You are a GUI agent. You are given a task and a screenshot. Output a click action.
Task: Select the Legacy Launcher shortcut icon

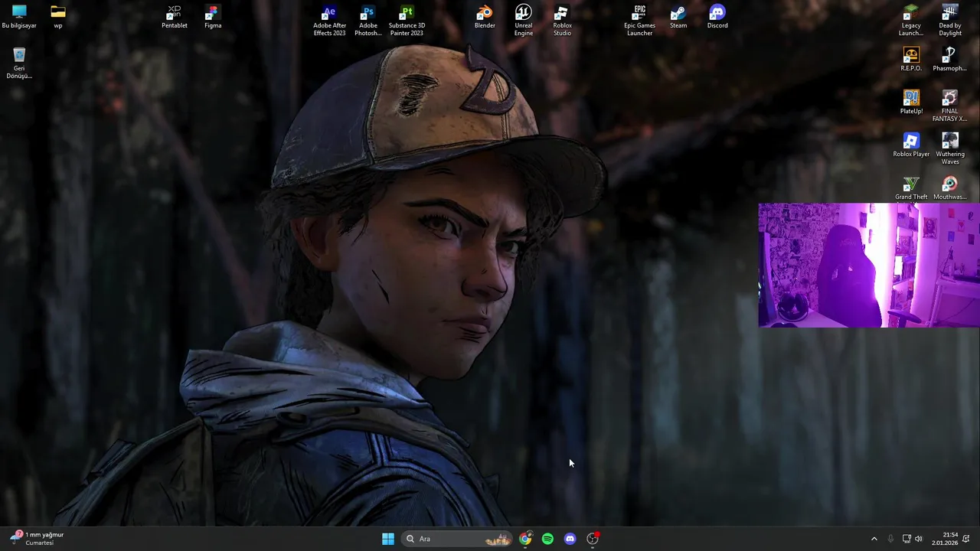(x=911, y=21)
